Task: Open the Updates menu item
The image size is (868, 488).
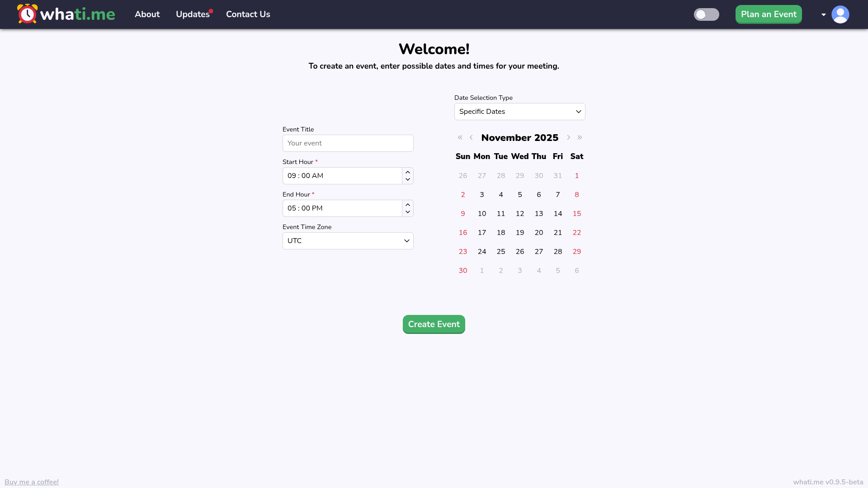Action: click(193, 14)
